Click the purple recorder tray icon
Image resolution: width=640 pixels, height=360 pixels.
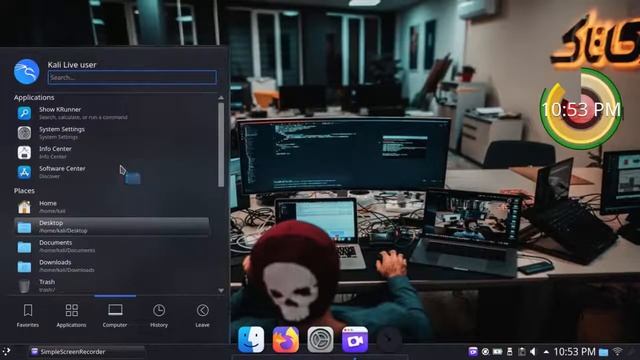[x=473, y=351]
